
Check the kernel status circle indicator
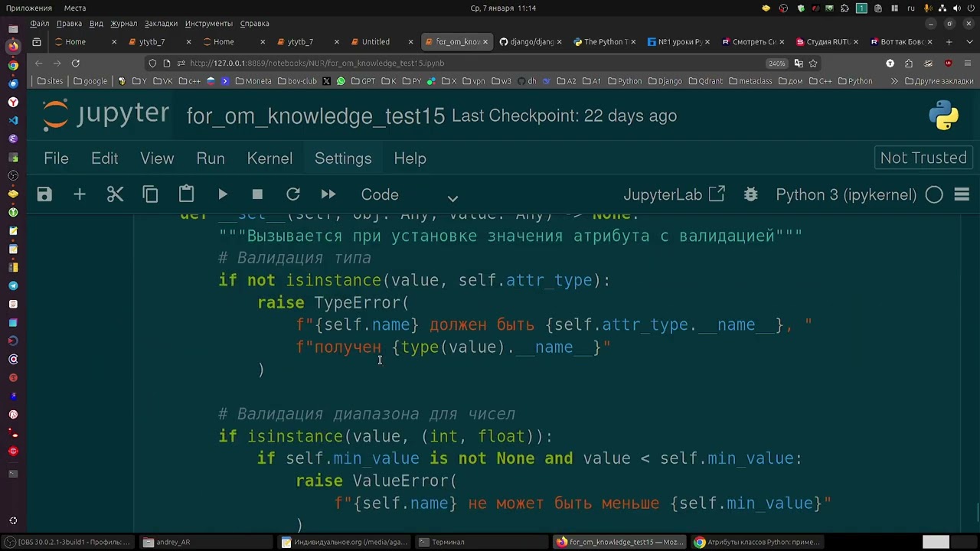click(x=934, y=194)
